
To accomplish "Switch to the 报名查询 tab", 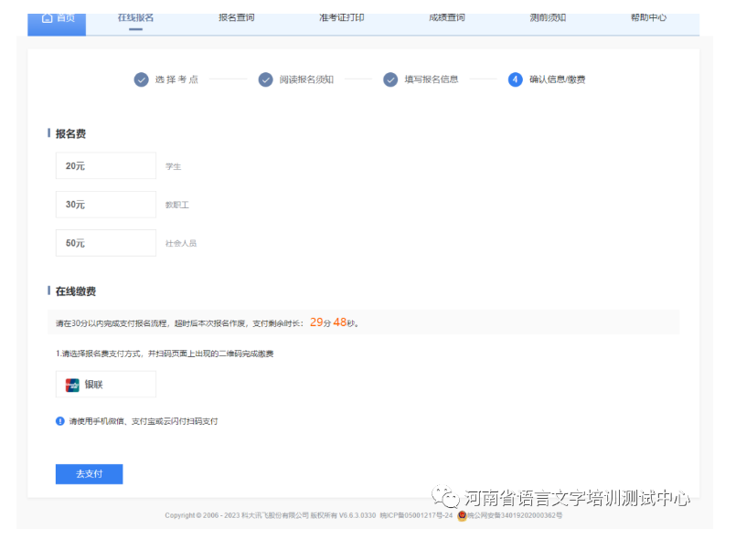I will pyautogui.click(x=237, y=18).
